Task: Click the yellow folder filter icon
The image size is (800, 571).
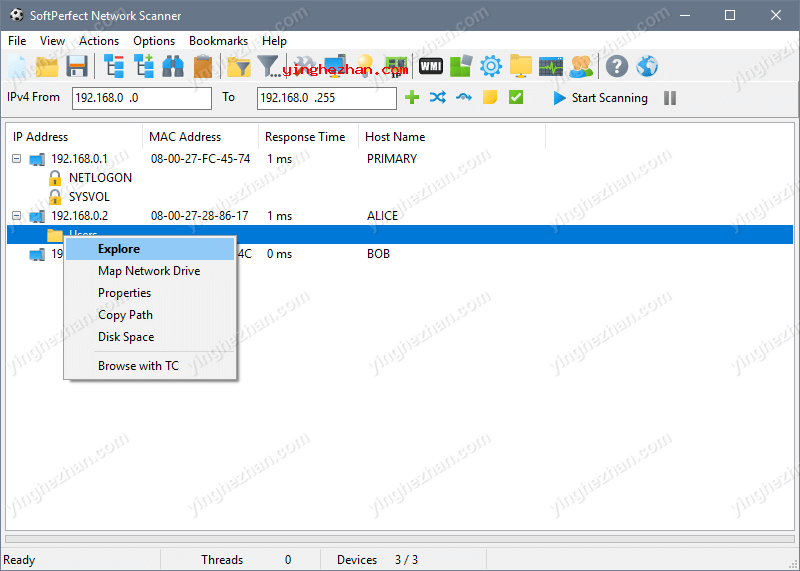Action: [238, 66]
